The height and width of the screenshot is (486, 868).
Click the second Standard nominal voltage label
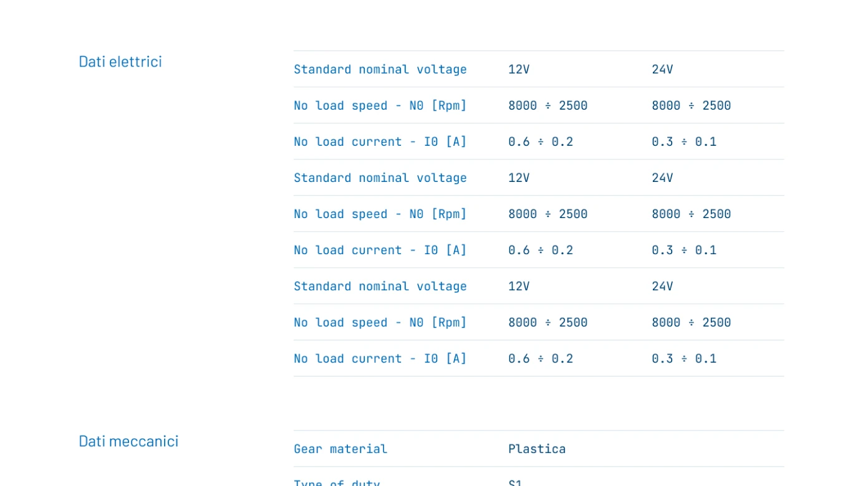pyautogui.click(x=380, y=178)
